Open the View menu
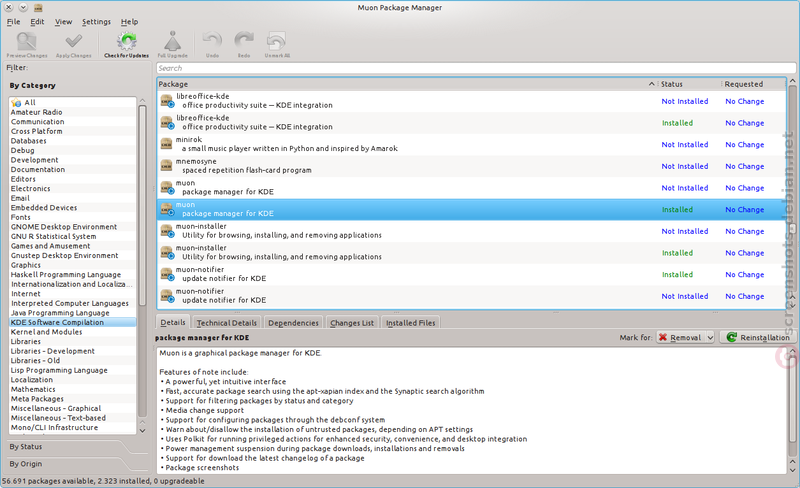The height and width of the screenshot is (488, 800). point(63,21)
